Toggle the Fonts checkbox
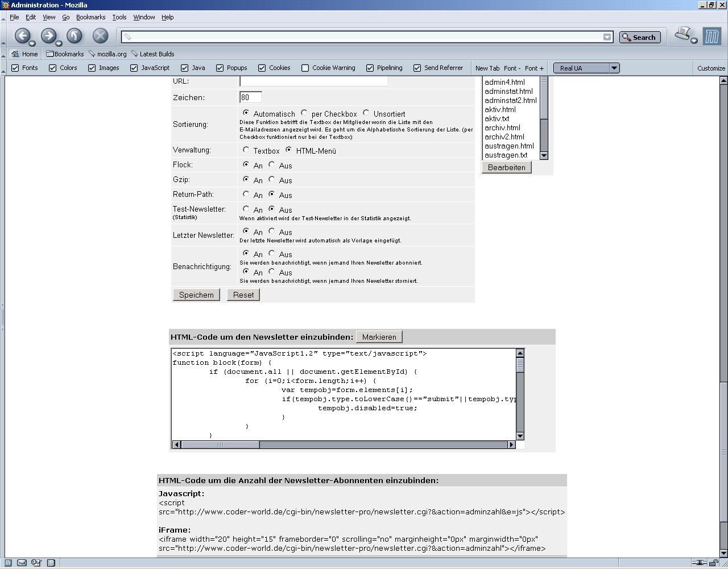The height and width of the screenshot is (569, 728). point(15,68)
